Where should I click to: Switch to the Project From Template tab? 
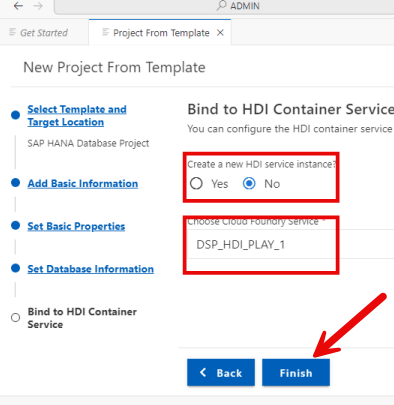click(x=160, y=33)
